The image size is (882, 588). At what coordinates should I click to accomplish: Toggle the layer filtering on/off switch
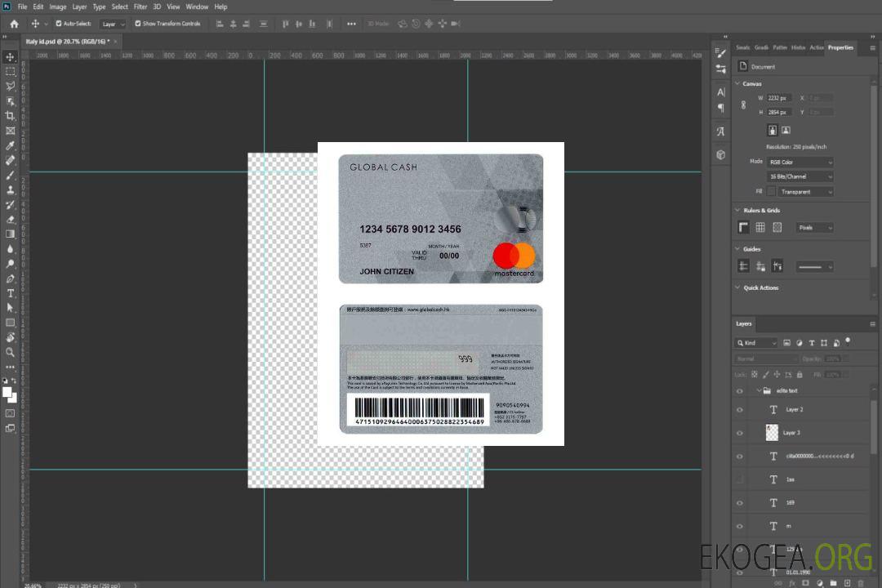pos(848,341)
